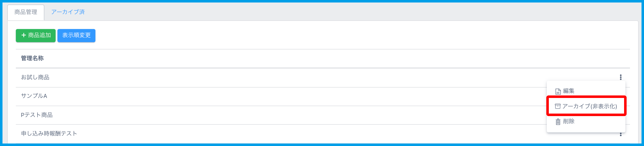Select the 商品管理 tab
Image resolution: width=644 pixels, height=146 pixels.
(x=26, y=12)
